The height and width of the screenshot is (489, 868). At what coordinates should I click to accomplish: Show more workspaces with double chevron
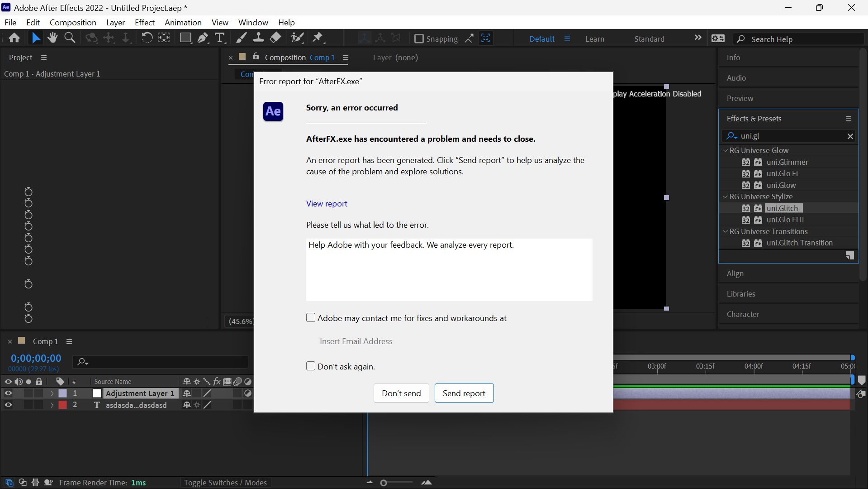[698, 38]
